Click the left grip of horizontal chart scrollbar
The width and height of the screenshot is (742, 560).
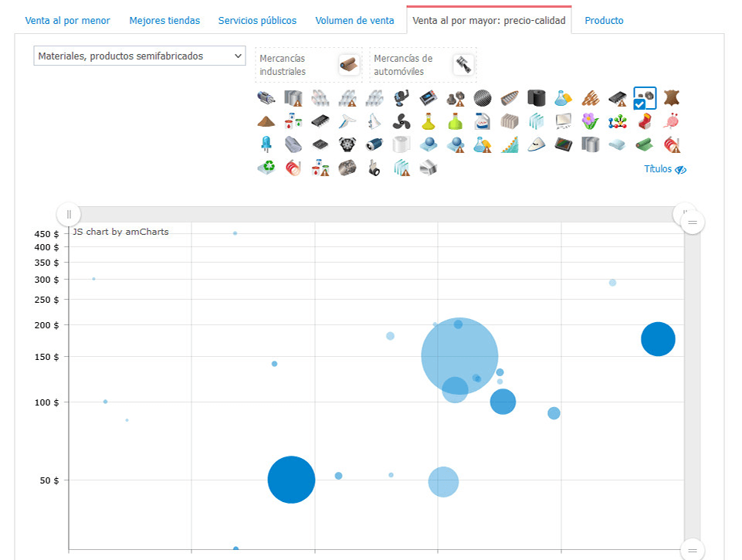[x=69, y=214]
